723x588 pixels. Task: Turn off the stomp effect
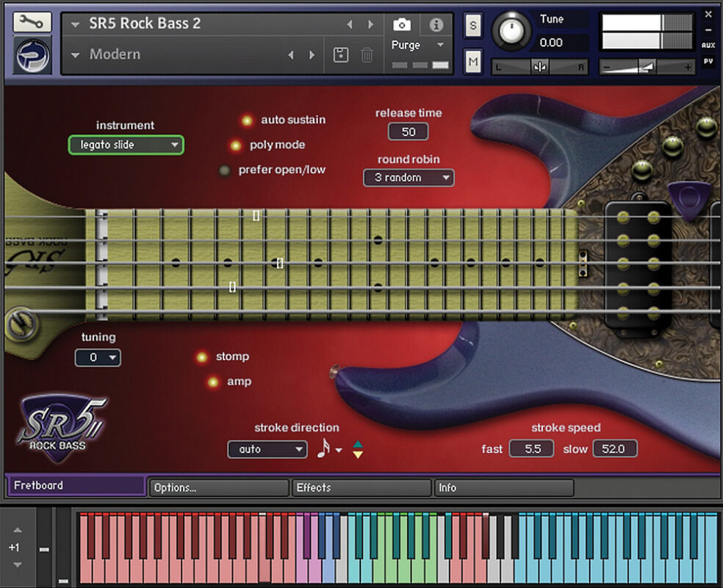pyautogui.click(x=202, y=357)
